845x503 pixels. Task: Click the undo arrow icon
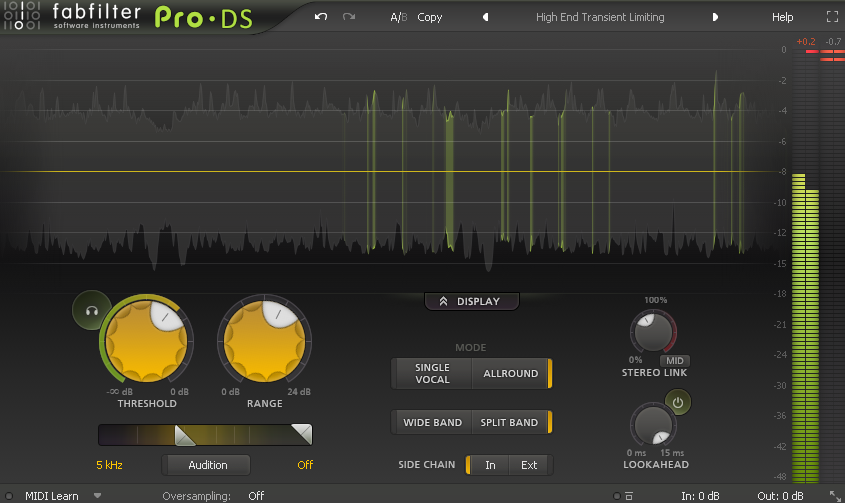(x=320, y=17)
